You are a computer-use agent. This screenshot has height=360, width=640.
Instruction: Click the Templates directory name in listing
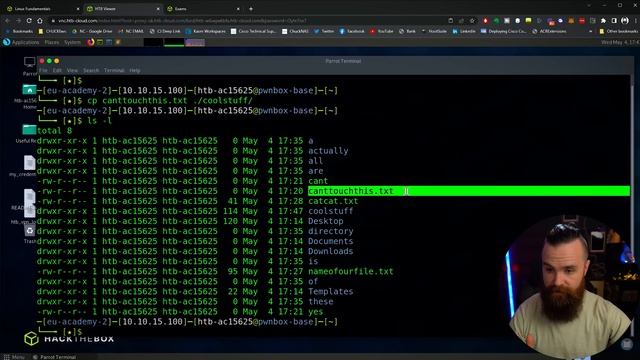point(331,291)
